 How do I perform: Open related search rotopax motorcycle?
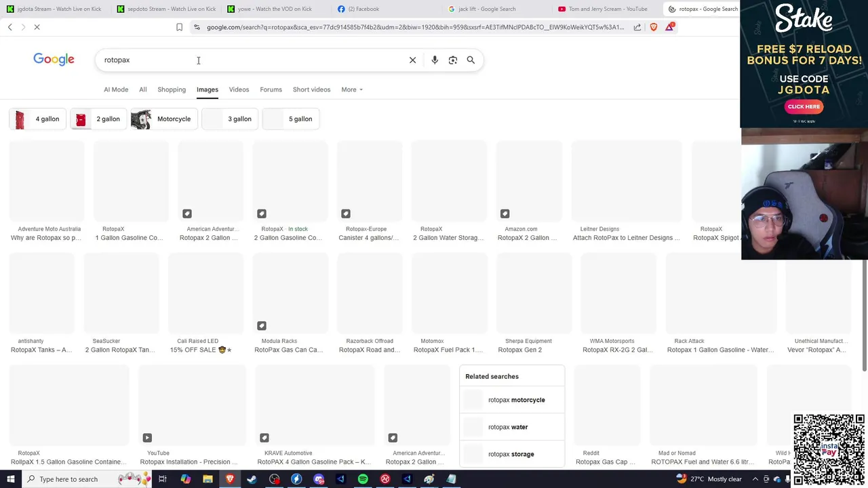[x=512, y=400]
